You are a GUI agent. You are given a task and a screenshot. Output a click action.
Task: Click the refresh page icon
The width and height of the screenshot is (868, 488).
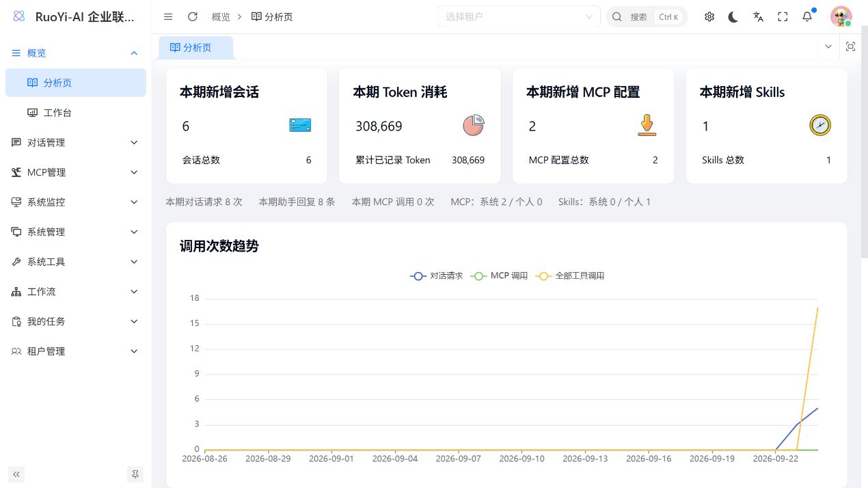193,17
